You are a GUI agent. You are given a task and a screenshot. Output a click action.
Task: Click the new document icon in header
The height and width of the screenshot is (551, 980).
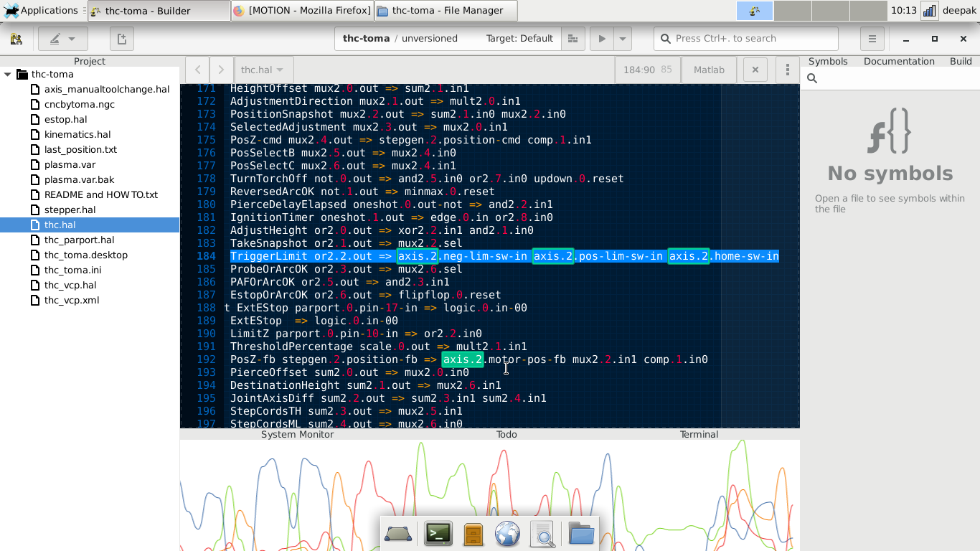[x=122, y=39]
